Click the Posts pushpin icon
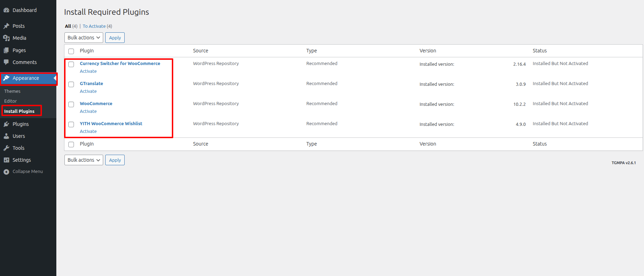 point(6,26)
